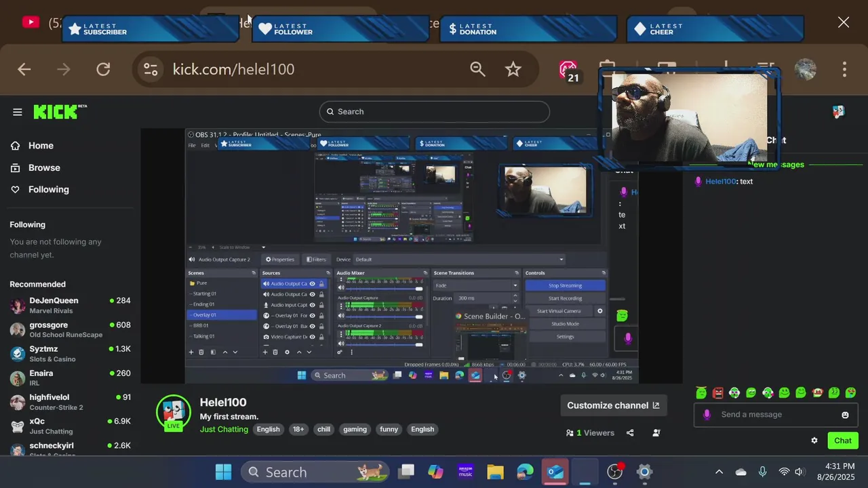Open Device dropdown in streamed OBS
The height and width of the screenshot is (488, 868).
(460, 260)
